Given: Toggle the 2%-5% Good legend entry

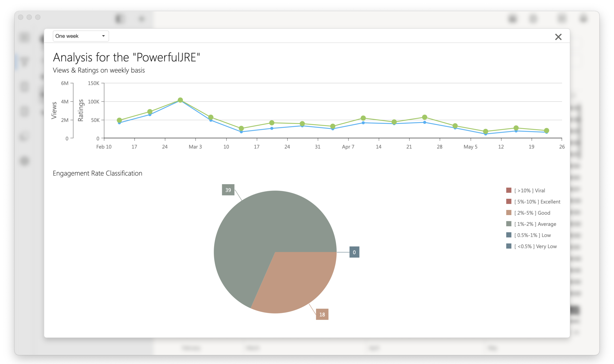Looking at the screenshot, I should coord(532,213).
